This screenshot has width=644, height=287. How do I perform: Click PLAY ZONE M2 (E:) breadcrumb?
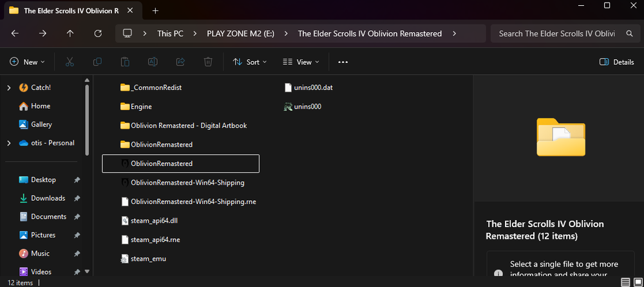pyautogui.click(x=240, y=33)
